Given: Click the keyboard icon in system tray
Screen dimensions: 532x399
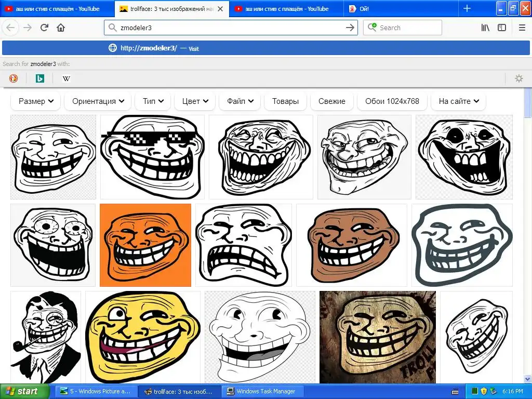Looking at the screenshot, I should click(x=455, y=392).
